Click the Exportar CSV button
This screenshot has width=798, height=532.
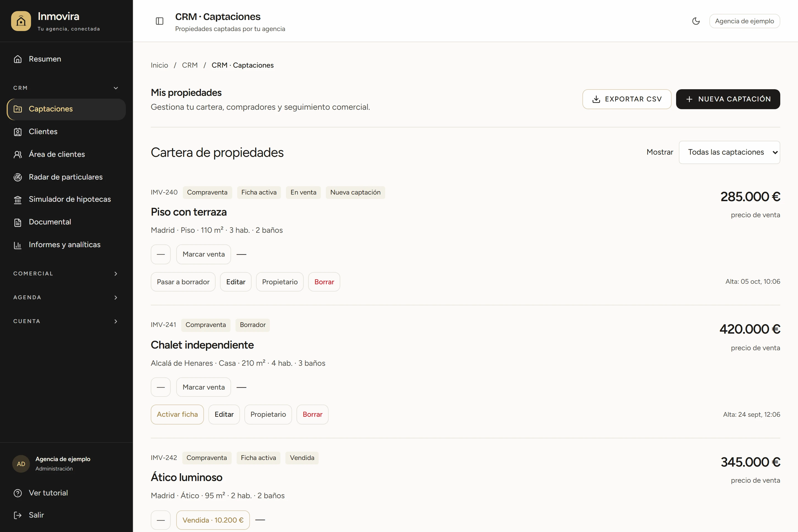(627, 99)
